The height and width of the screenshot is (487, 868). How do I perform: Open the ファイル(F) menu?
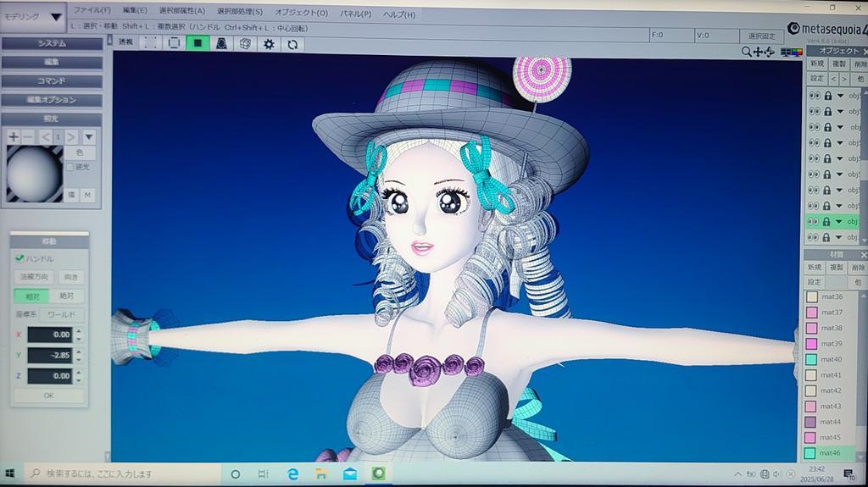pos(92,10)
